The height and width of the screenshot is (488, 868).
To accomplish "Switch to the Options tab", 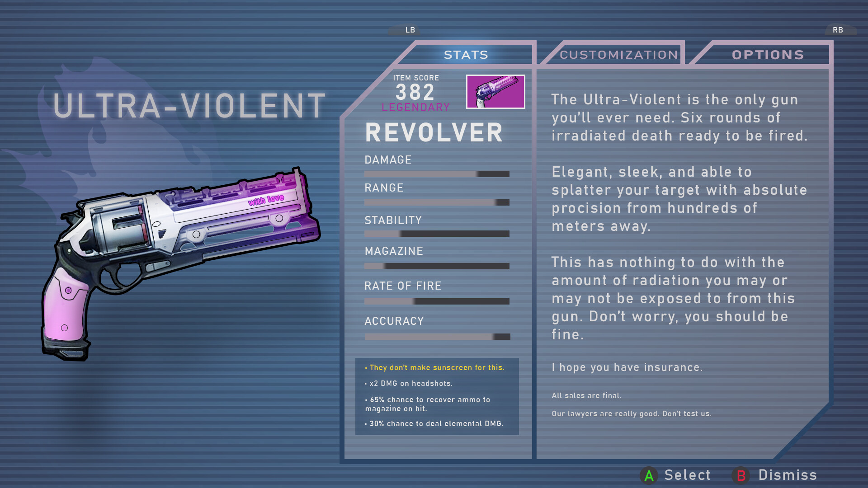I will (x=768, y=55).
